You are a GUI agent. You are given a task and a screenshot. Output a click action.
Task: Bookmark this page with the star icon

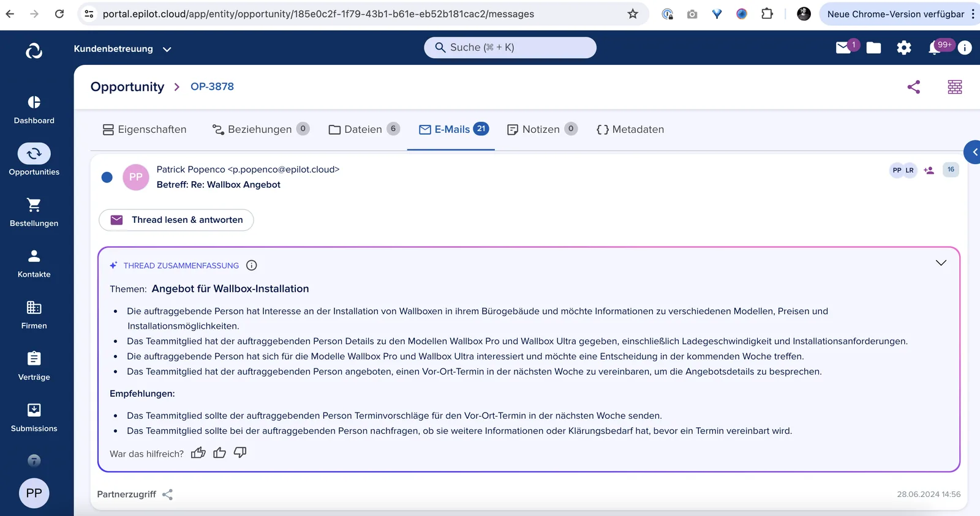click(x=633, y=13)
